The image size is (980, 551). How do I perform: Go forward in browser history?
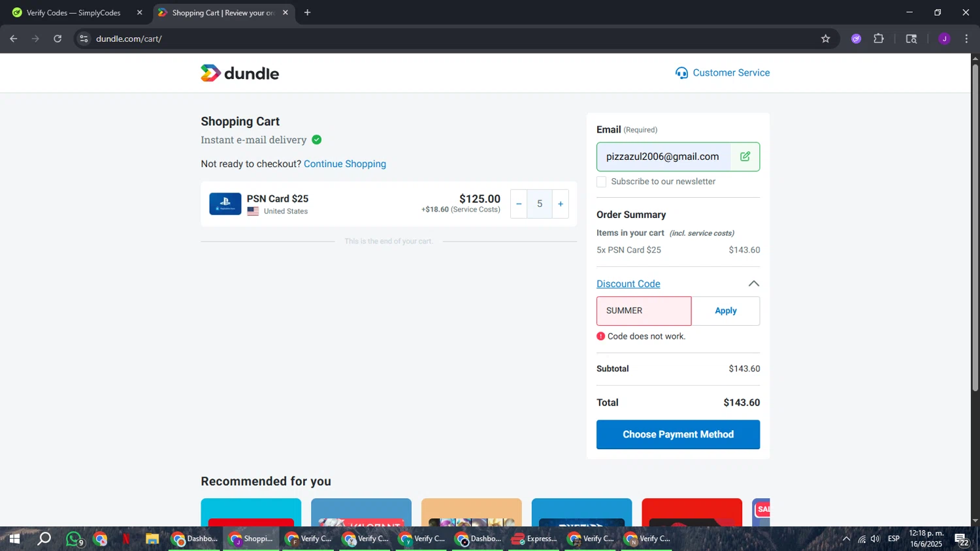coord(35,39)
